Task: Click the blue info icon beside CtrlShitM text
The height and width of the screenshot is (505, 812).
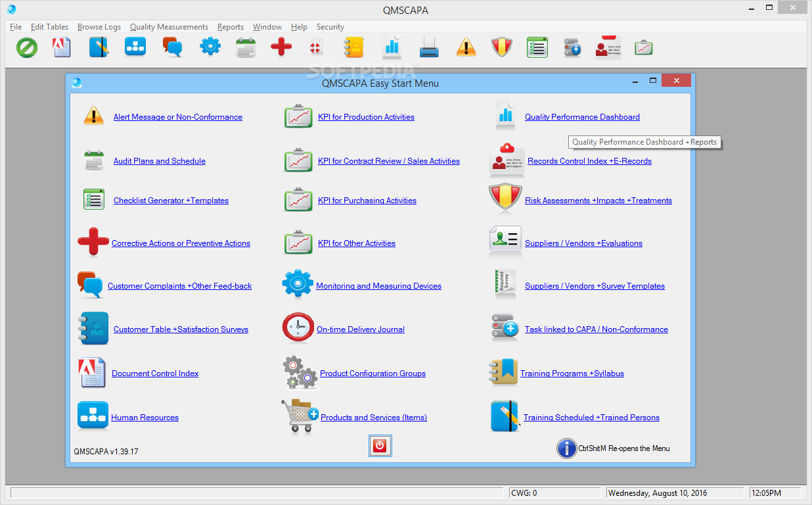Action: pyautogui.click(x=567, y=448)
